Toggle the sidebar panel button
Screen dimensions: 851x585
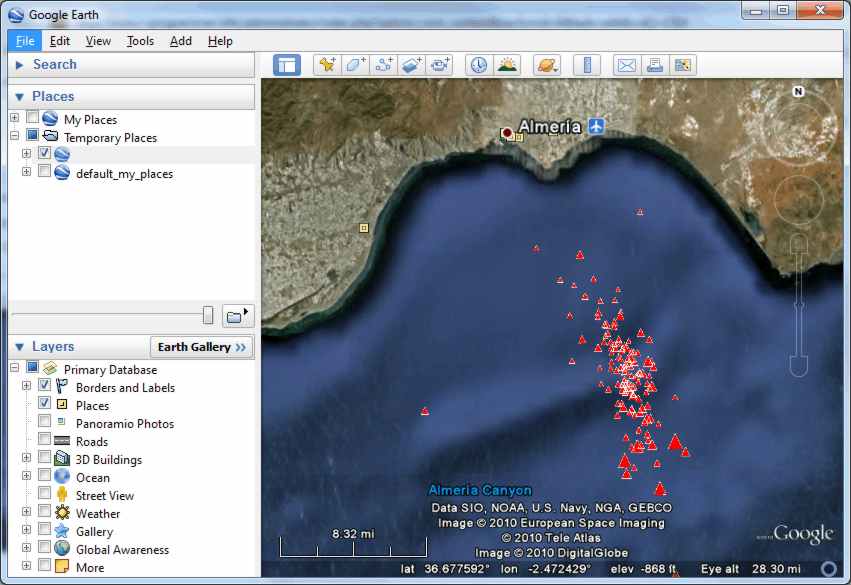pyautogui.click(x=287, y=65)
